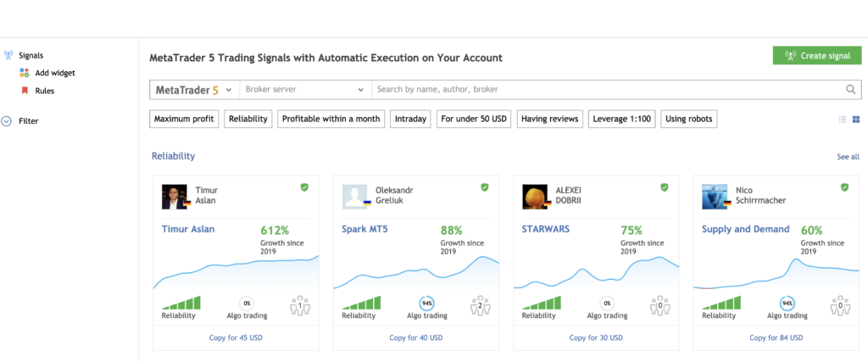Screen dimensions: 868x362
Task: Open Nico Schirrmacher's avatar image
Action: pyautogui.click(x=715, y=197)
